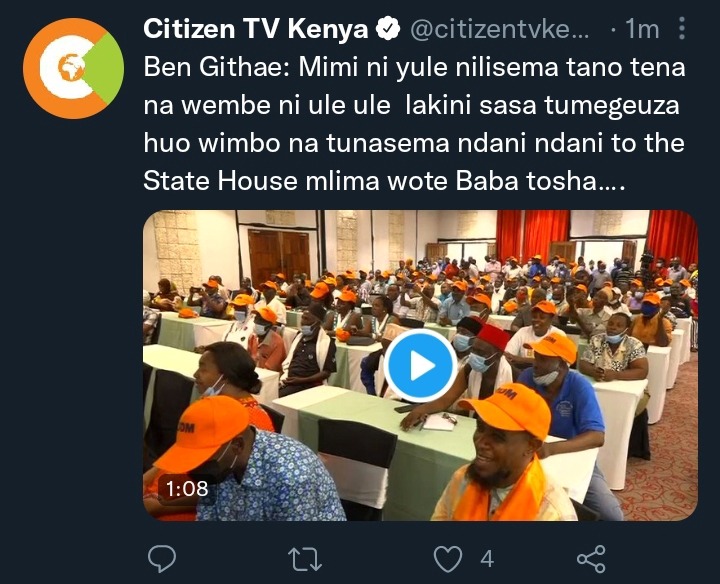Like the tweet with the heart icon

pos(448,559)
